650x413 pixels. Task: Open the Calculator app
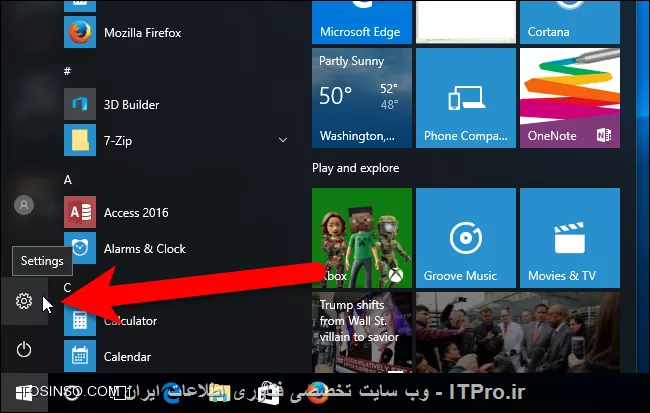click(111, 321)
